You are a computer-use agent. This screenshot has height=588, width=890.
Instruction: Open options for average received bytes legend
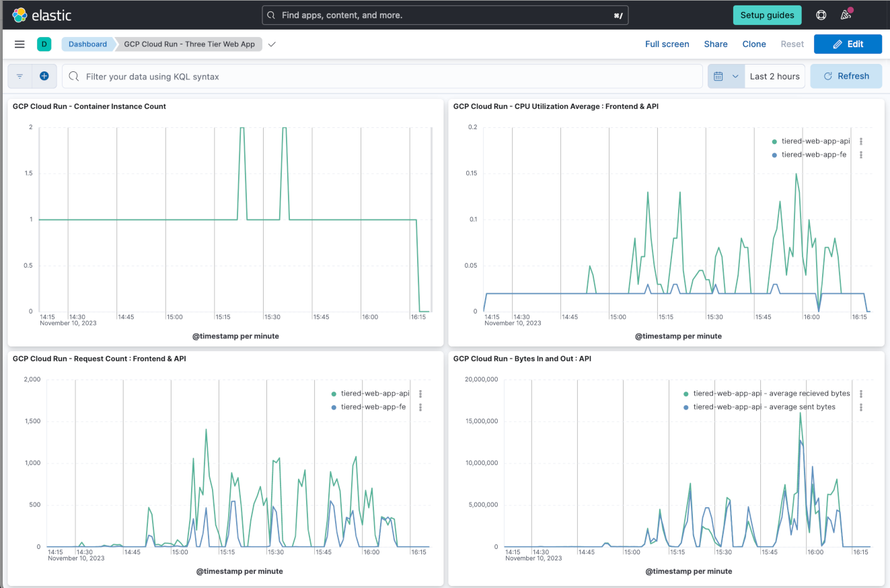coord(861,394)
